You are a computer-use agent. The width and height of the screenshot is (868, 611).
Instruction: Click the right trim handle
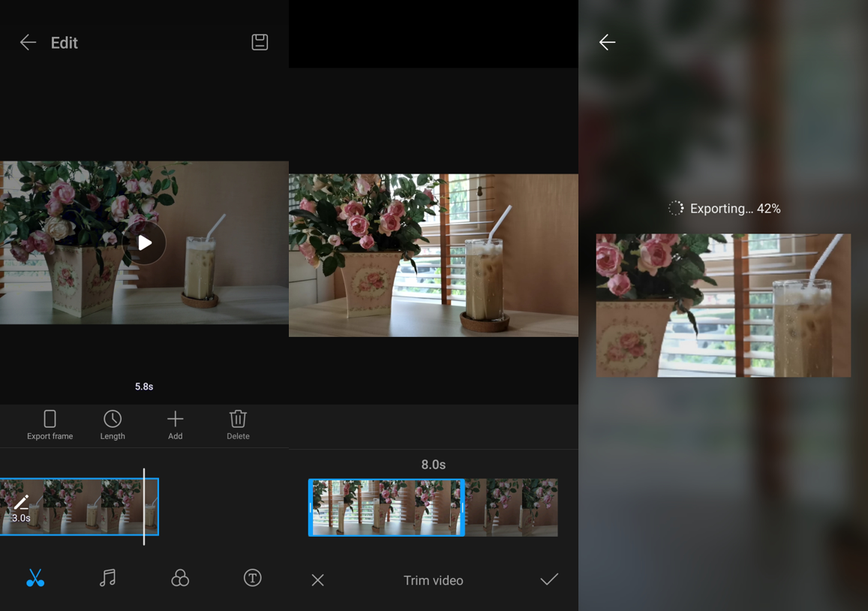pyautogui.click(x=461, y=507)
